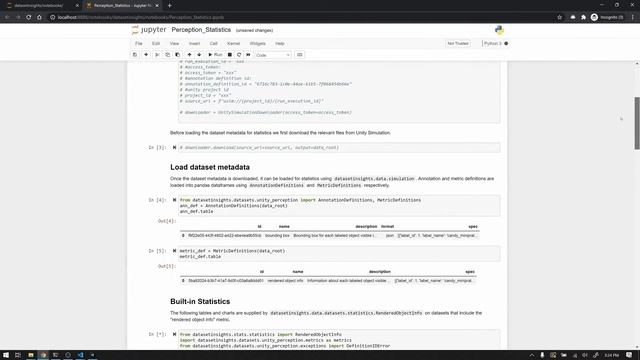This screenshot has height=360, width=640.
Task: Paste cells below in Jupyter toolbar
Action: 178,55
